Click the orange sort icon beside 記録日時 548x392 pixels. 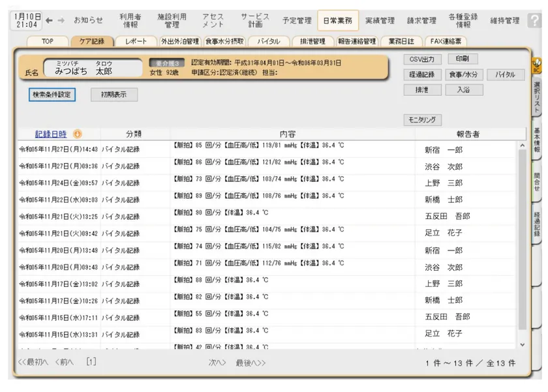[x=78, y=134]
